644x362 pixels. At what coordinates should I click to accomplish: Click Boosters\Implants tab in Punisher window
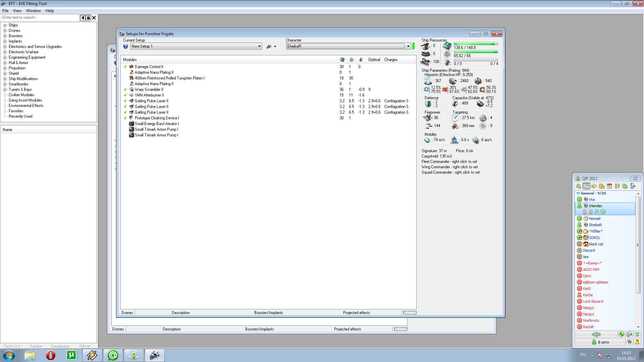coord(268,313)
